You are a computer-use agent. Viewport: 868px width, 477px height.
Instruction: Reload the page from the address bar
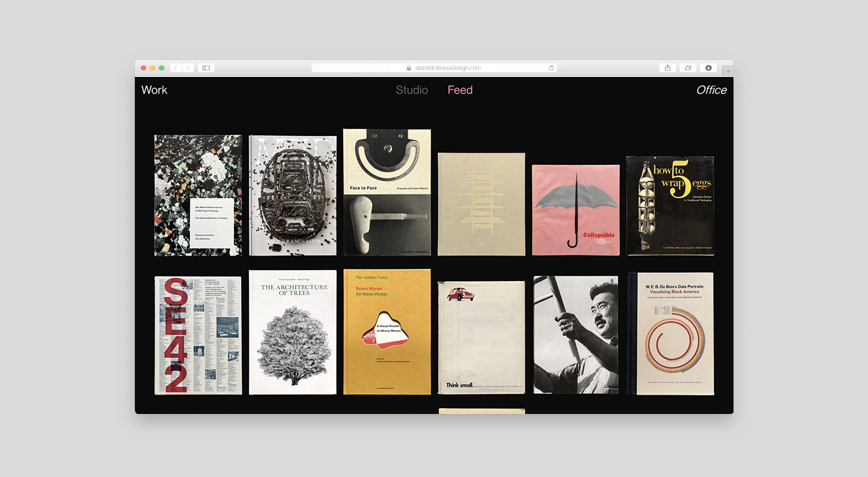(x=551, y=68)
